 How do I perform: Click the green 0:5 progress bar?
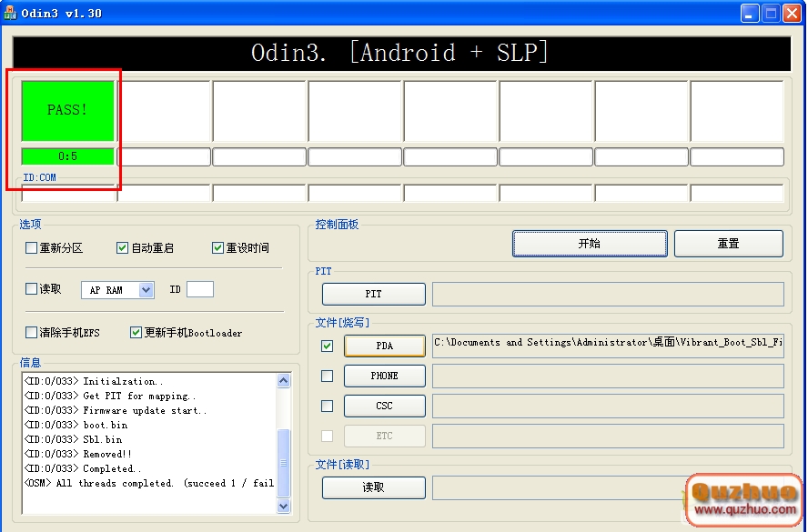pyautogui.click(x=68, y=156)
